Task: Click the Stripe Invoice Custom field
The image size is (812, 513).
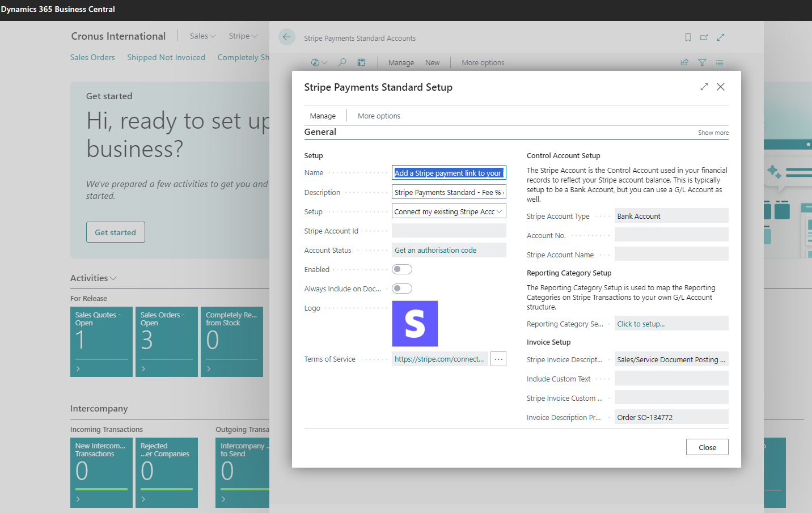Action: [671, 398]
